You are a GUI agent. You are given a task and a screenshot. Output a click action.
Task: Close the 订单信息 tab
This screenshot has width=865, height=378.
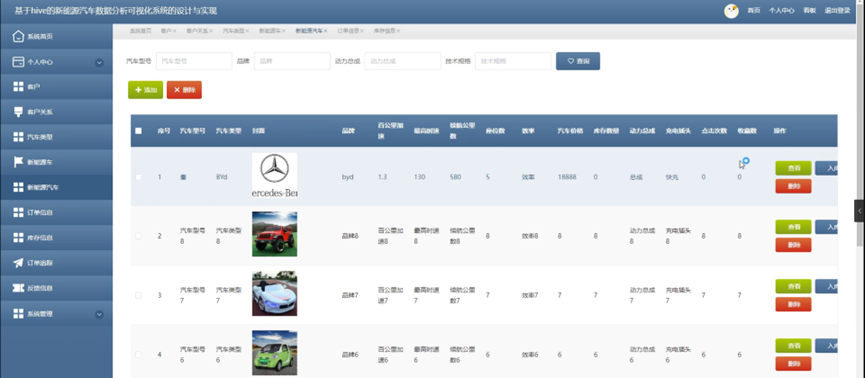362,31
